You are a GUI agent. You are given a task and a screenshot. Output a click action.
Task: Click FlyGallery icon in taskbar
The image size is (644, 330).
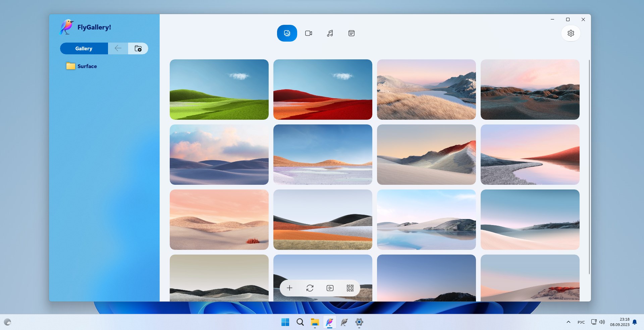330,322
